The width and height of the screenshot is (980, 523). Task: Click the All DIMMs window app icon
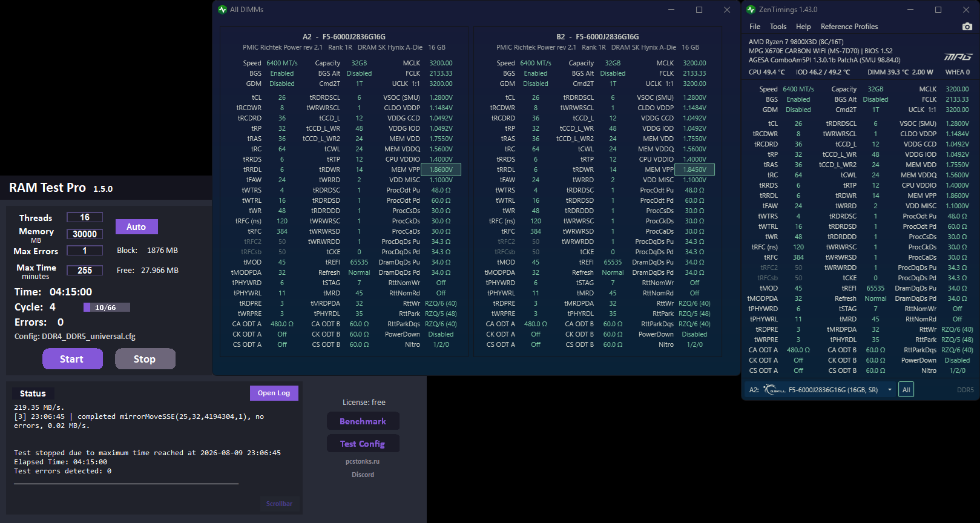point(222,10)
